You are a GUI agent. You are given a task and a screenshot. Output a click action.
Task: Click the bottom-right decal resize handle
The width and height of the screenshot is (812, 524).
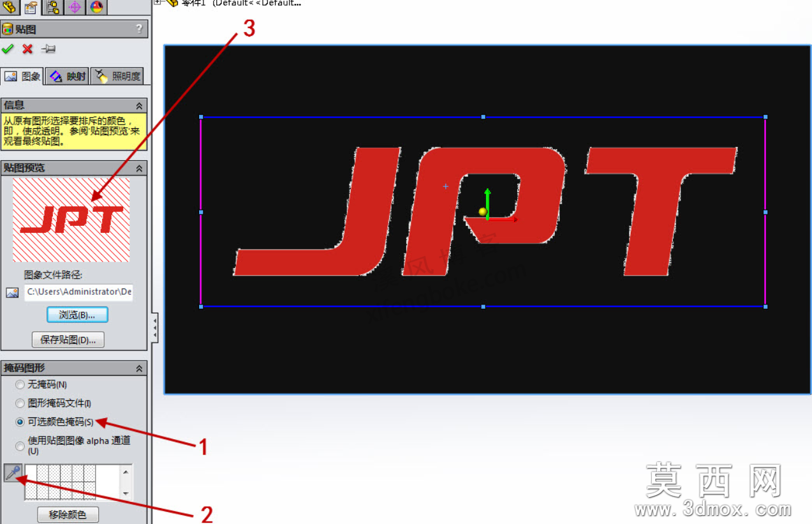pos(765,307)
